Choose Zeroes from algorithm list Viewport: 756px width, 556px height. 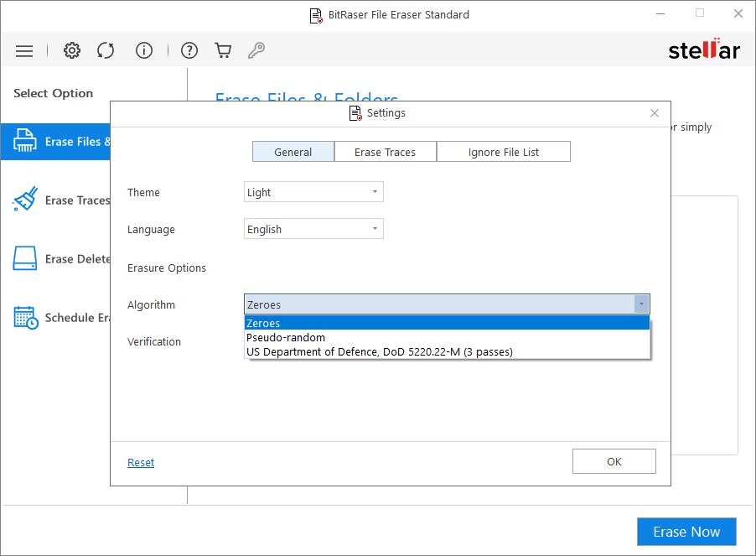(x=447, y=323)
